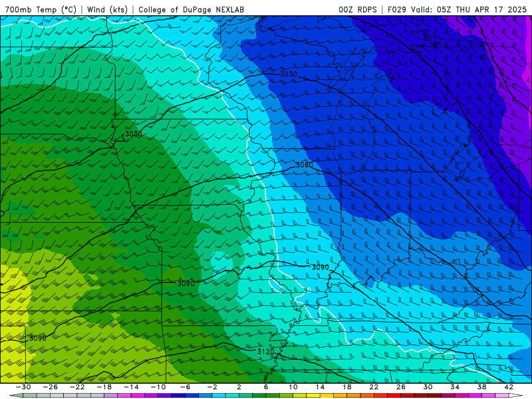Click the -30 legend value
The height and width of the screenshot is (399, 532).
click(x=23, y=387)
